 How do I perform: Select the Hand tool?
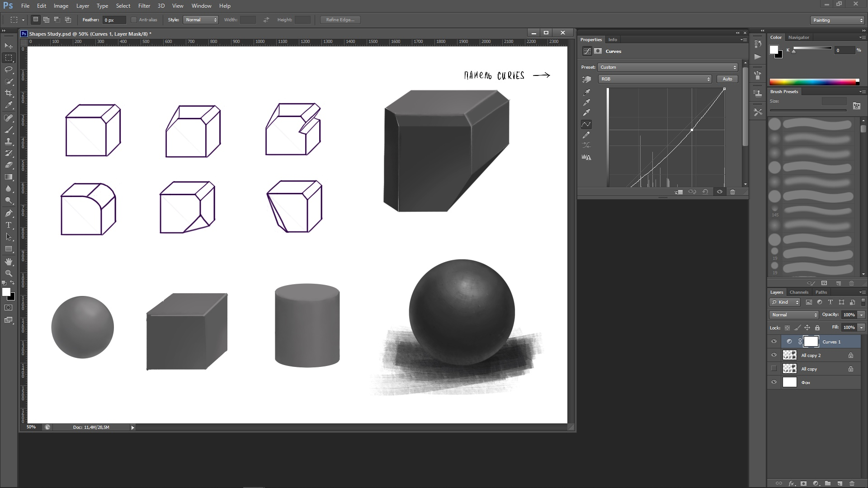tap(9, 262)
